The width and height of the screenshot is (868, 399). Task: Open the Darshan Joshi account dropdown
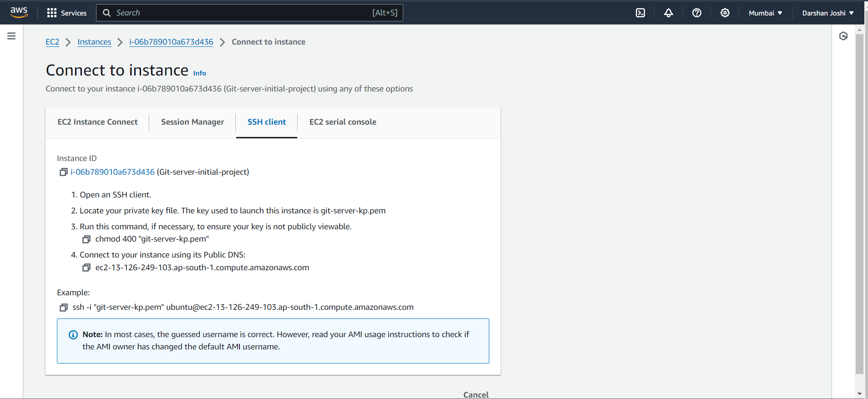coord(828,13)
